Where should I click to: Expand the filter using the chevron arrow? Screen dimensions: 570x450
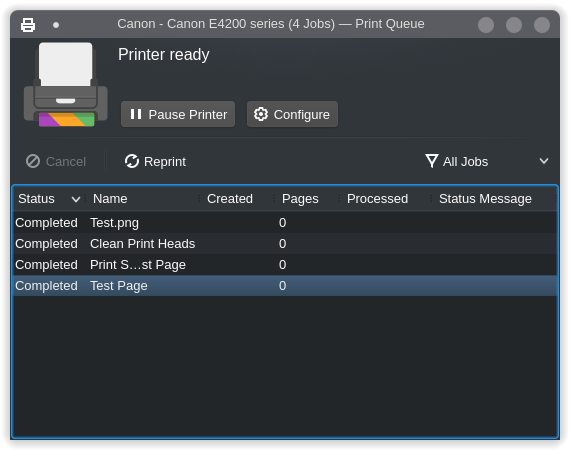click(x=544, y=161)
